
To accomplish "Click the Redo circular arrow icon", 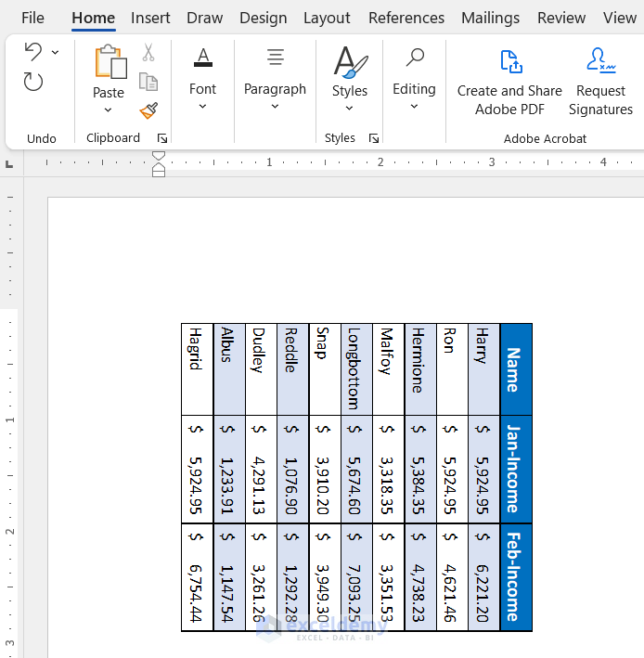I will pos(33,82).
